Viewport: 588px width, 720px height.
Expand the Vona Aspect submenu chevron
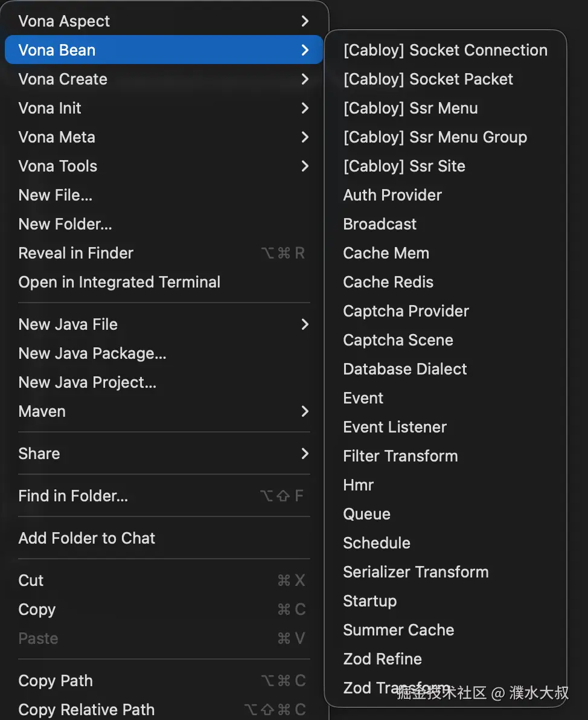[305, 21]
